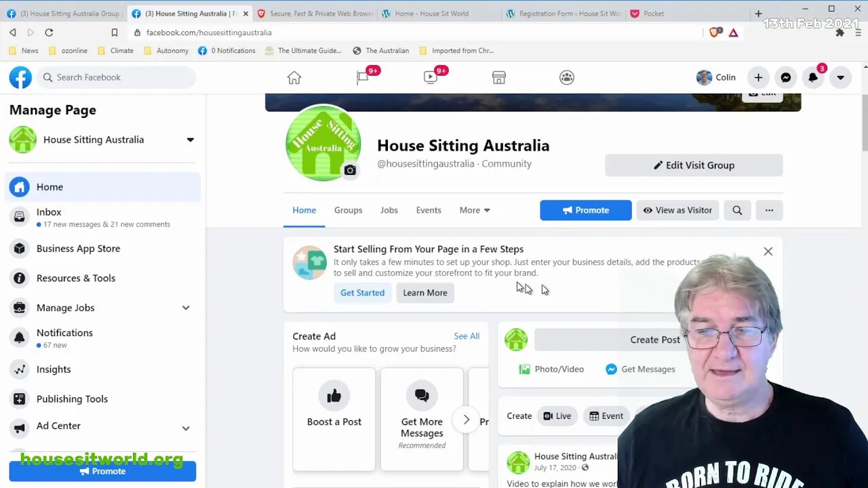Open Insights in the sidebar

[102, 369]
